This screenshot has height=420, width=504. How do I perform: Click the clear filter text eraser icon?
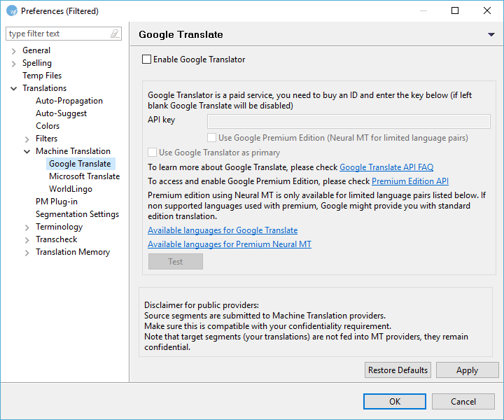[115, 34]
